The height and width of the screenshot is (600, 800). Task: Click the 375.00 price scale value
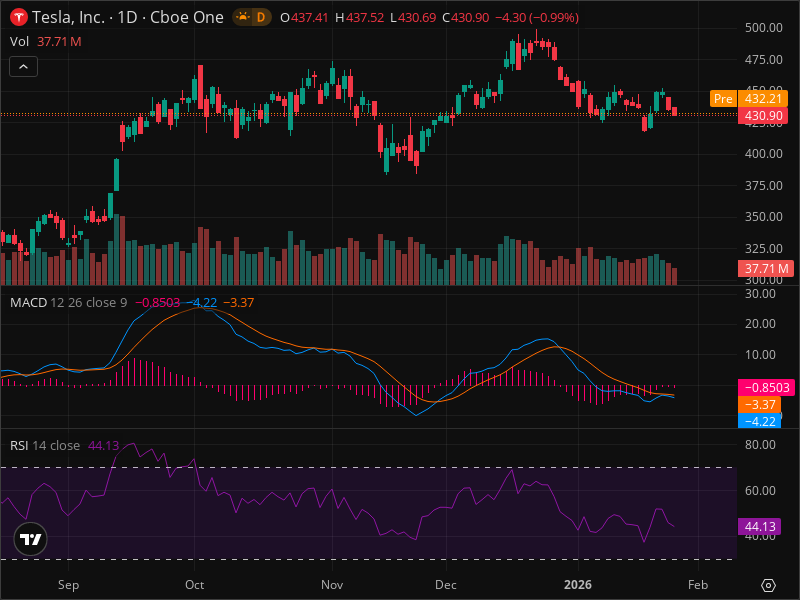coord(763,186)
